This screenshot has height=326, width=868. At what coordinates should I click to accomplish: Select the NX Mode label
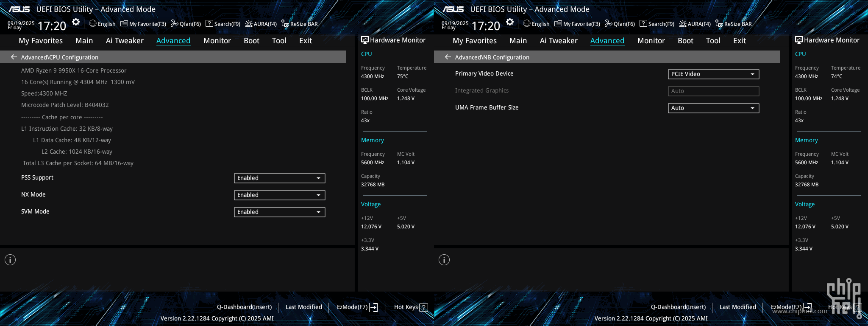33,194
